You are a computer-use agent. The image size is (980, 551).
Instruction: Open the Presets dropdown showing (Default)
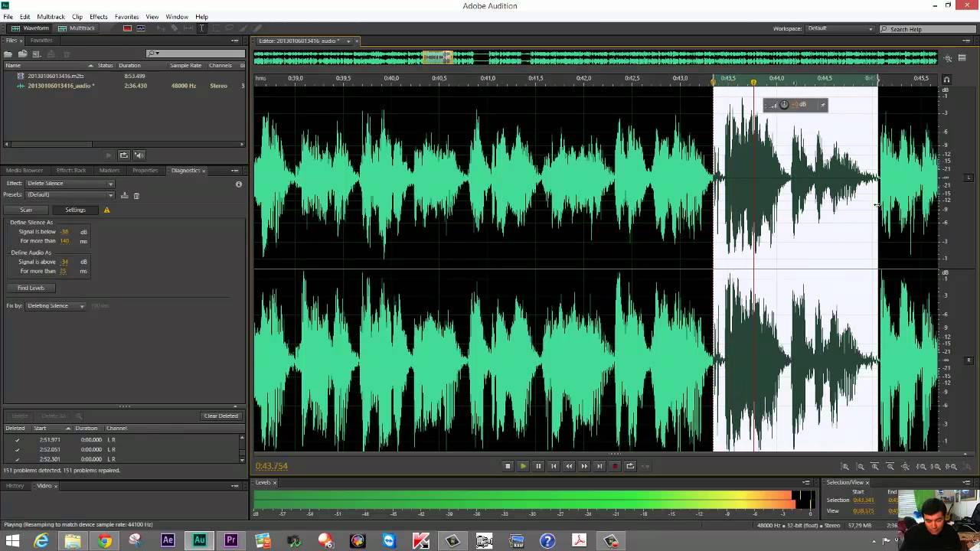pos(70,194)
